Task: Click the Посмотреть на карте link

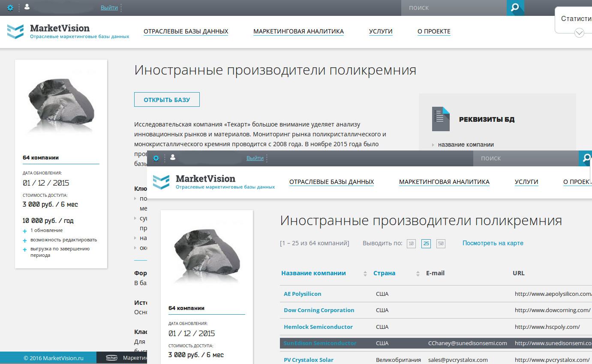Action: (x=493, y=243)
